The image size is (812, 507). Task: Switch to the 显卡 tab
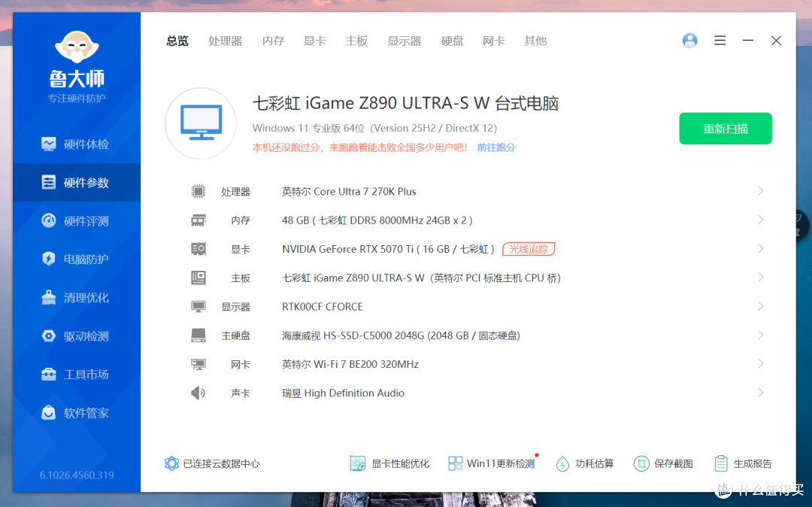tap(315, 41)
